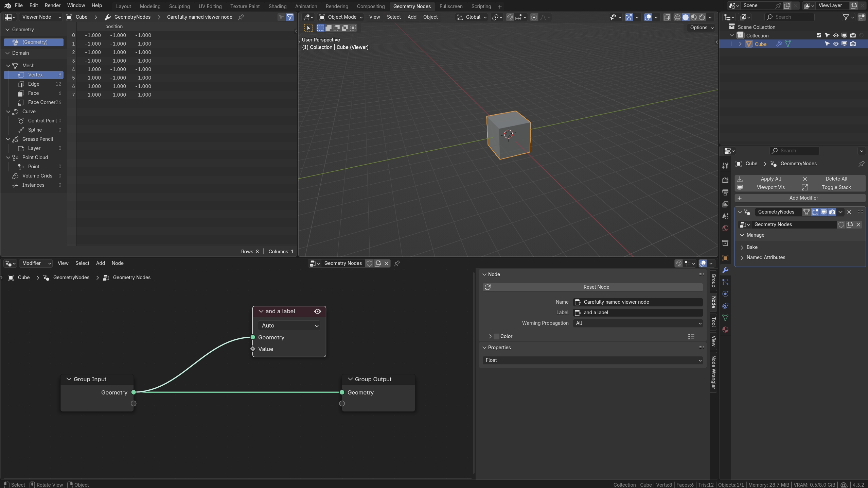This screenshot has width=868, height=488.
Task: Switch to the Shading workspace tab
Action: pos(277,6)
